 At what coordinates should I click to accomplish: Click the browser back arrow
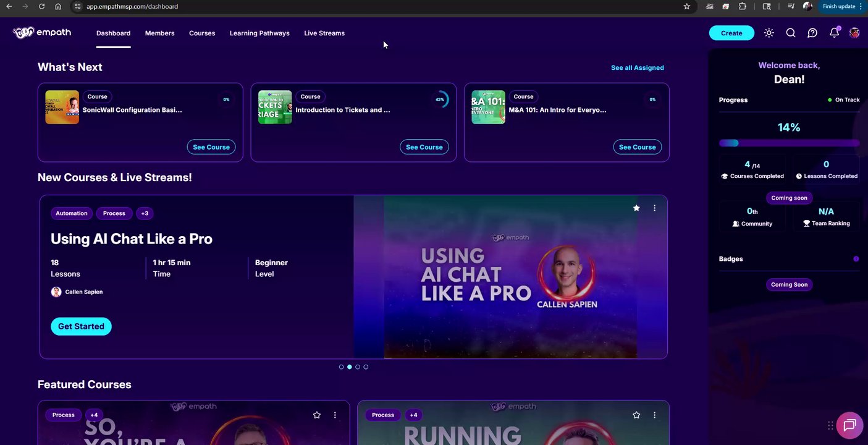click(9, 6)
